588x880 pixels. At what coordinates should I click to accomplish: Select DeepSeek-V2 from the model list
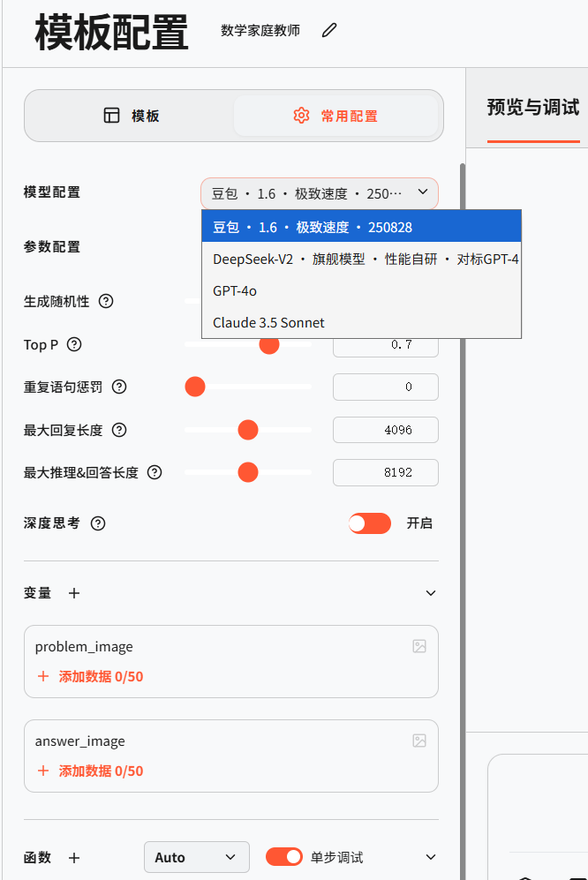[x=365, y=259]
